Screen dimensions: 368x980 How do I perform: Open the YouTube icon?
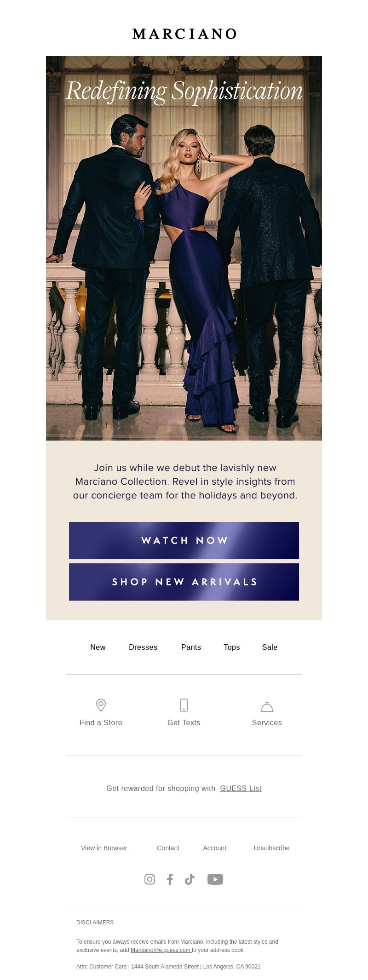pos(215,879)
